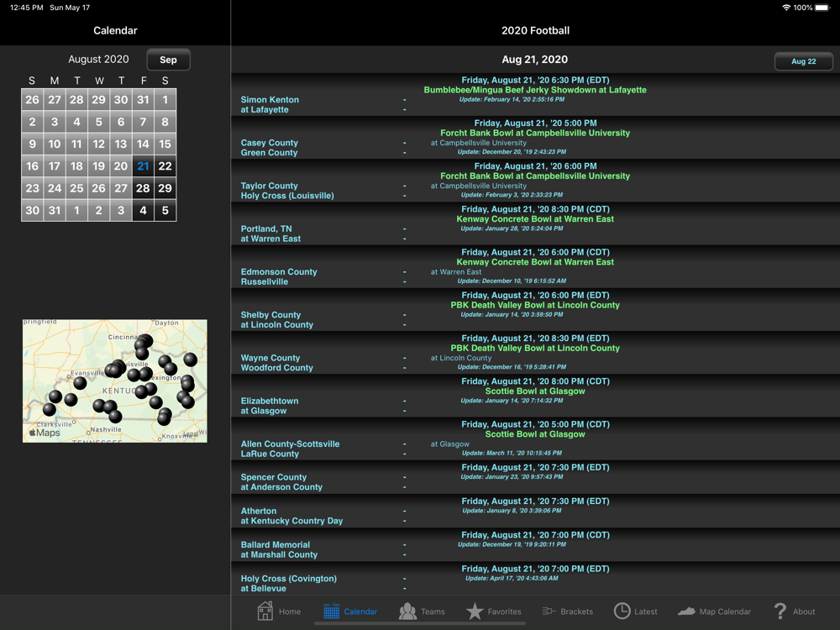The height and width of the screenshot is (630, 840).
Task: Tap the battery indicator icon
Action: 822,8
